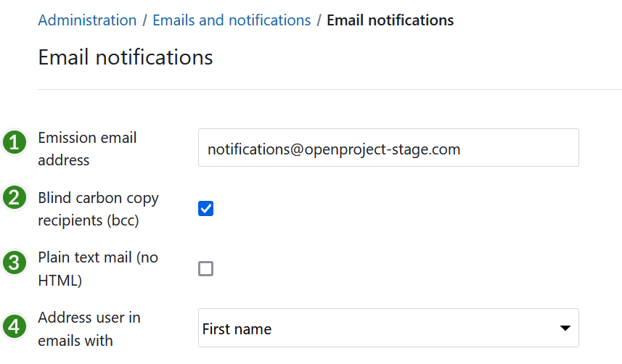
Task: Click the Emission email address label
Action: tap(87, 149)
